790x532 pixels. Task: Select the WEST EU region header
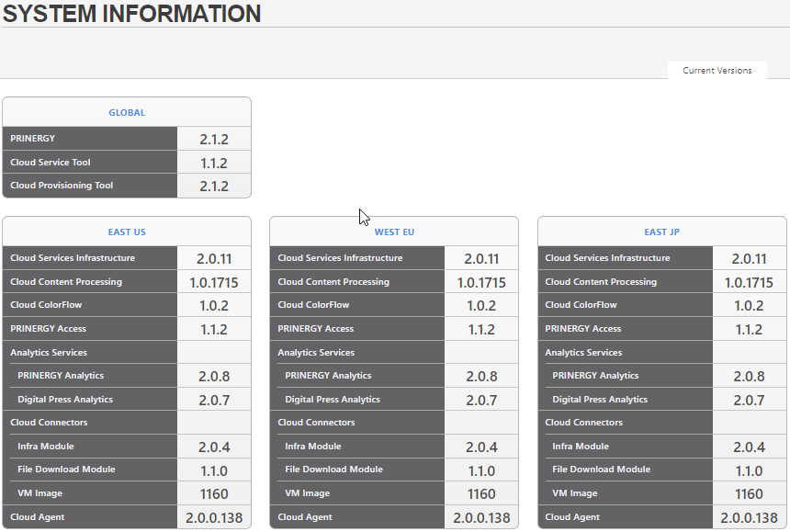(394, 232)
